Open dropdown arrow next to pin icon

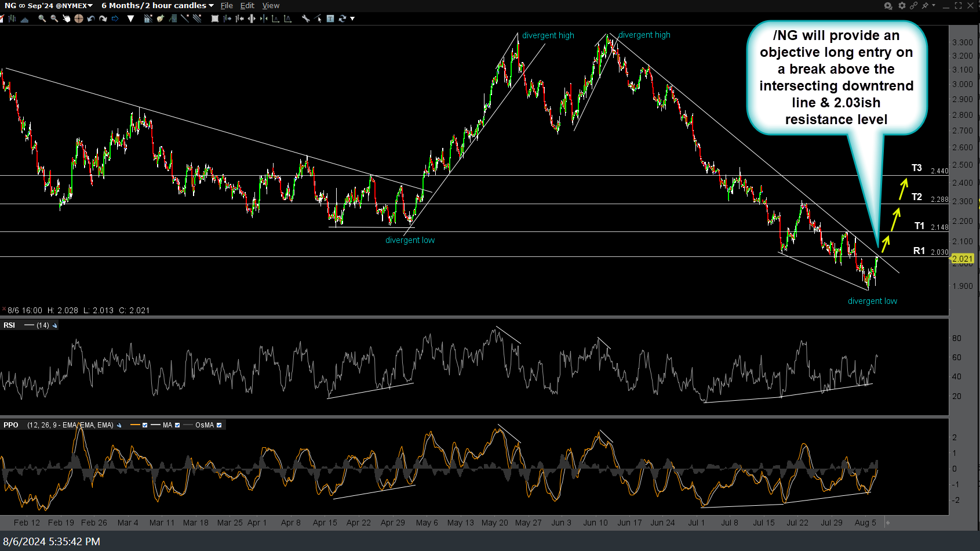(934, 5)
